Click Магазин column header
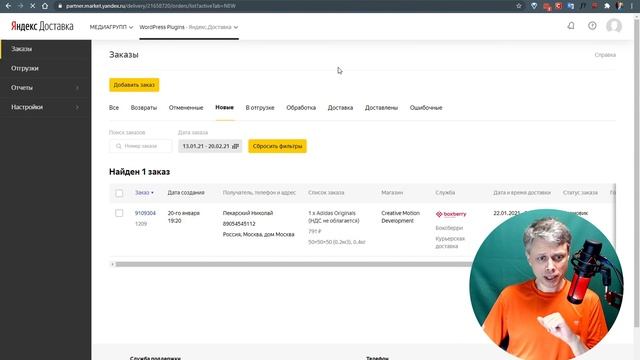This screenshot has width=640, height=360. pyautogui.click(x=392, y=193)
